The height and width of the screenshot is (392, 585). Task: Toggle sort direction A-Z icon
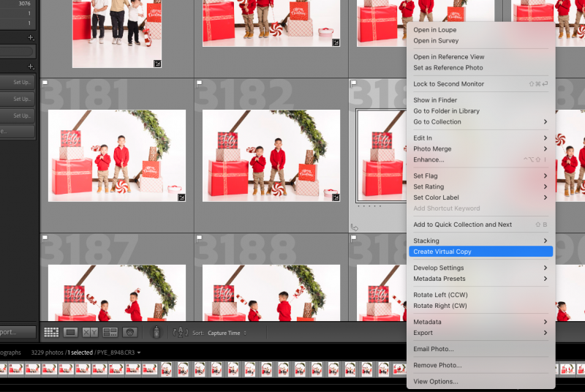181,333
